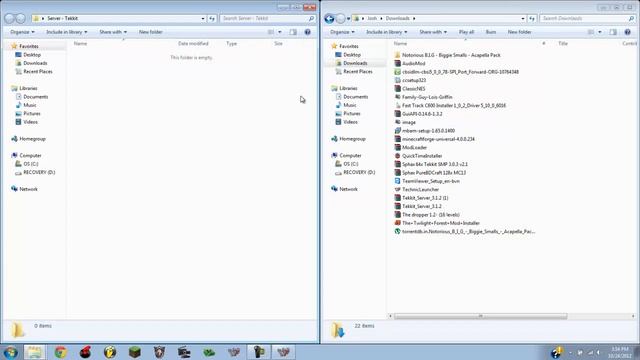The image size is (640, 360).
Task: Open Music library in Downloads window sidebar
Action: [x=346, y=105]
